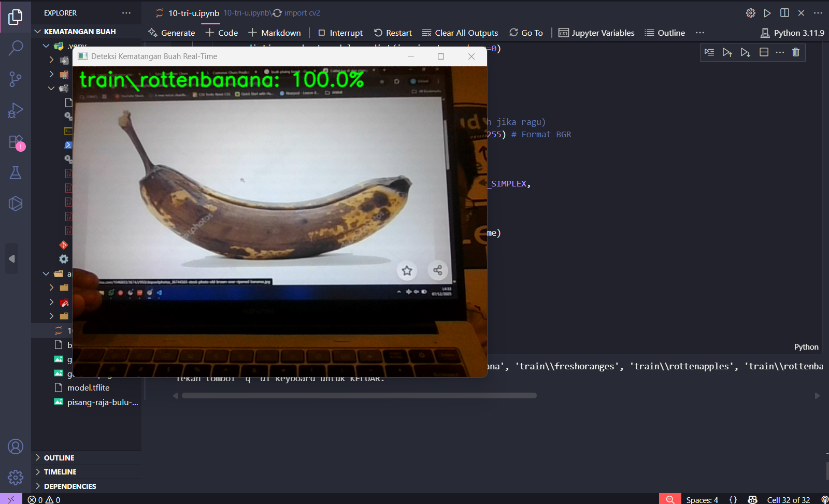Image resolution: width=829 pixels, height=504 pixels.
Task: Close the 10-tri-u.ipynb editor tab
Action: click(x=801, y=13)
